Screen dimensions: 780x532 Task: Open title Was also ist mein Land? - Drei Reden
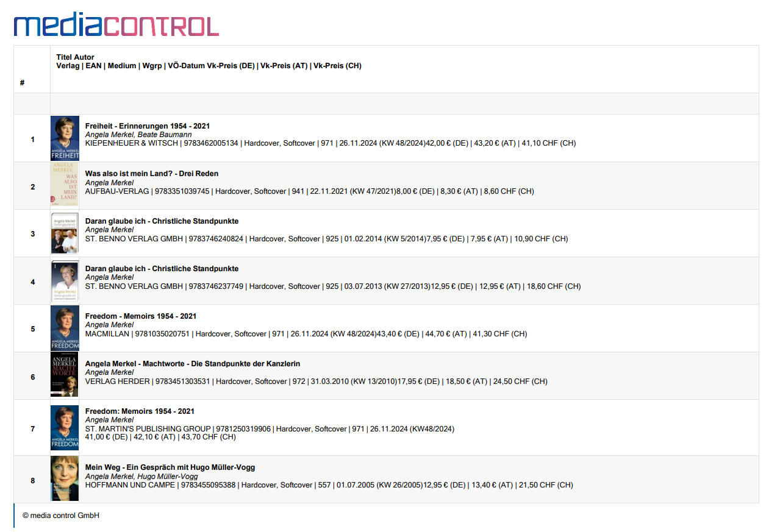coord(152,174)
